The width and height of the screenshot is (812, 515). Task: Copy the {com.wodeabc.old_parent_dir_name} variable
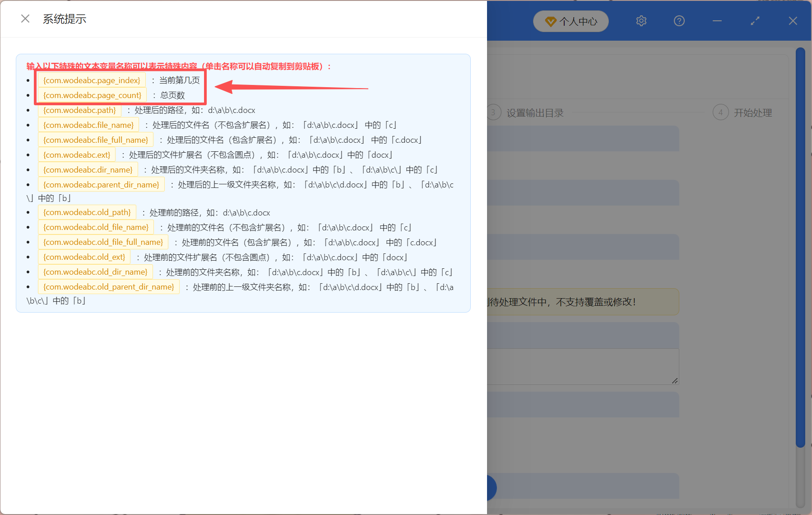click(x=108, y=286)
